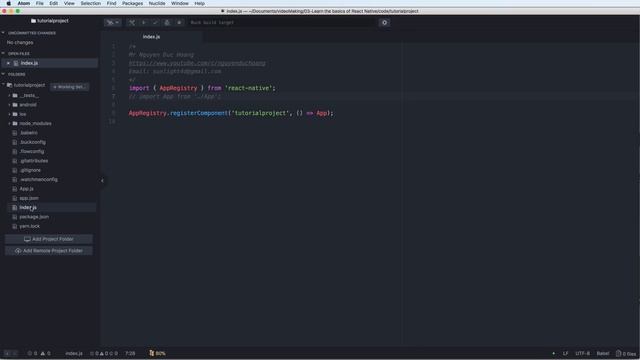Change Babel grammar in status bar
Screen dimensions: 640x360
tap(603, 353)
